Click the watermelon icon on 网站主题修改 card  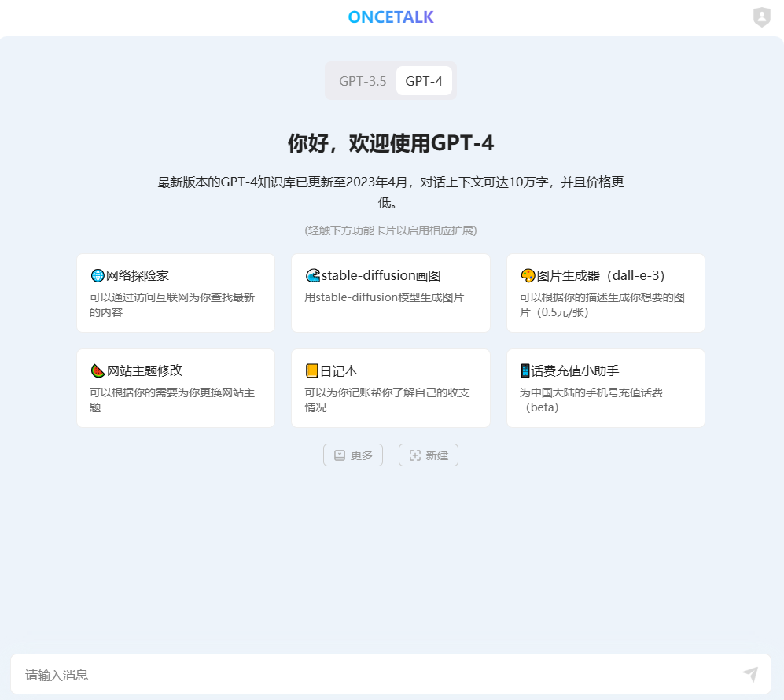coord(98,371)
